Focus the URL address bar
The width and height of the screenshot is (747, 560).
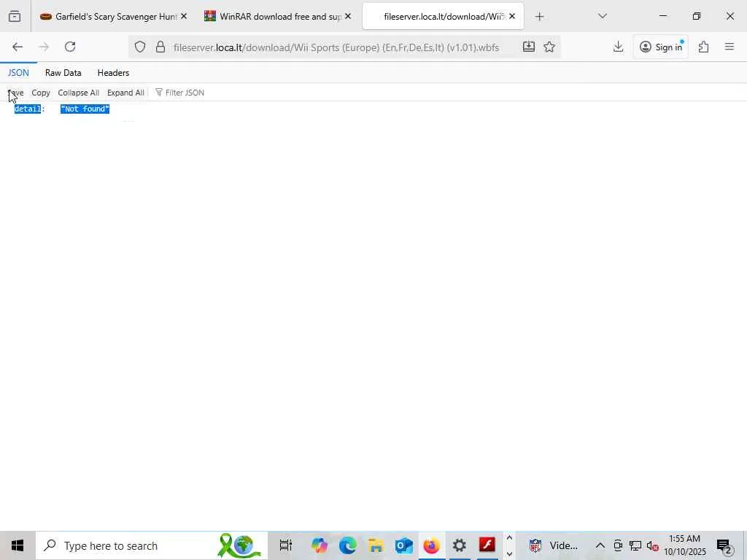coord(336,47)
